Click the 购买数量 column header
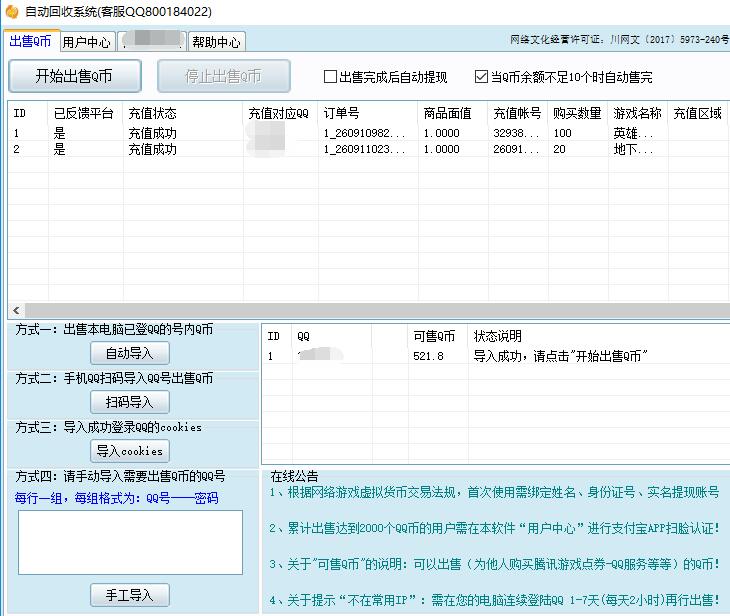This screenshot has height=616, width=730. pos(577,113)
